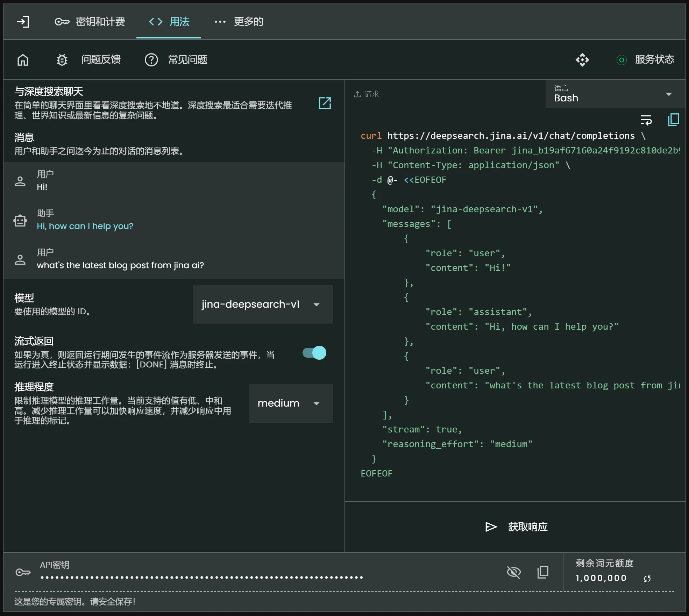Change the 语言 Bash language dropdown
The height and width of the screenshot is (616, 689).
tap(615, 94)
